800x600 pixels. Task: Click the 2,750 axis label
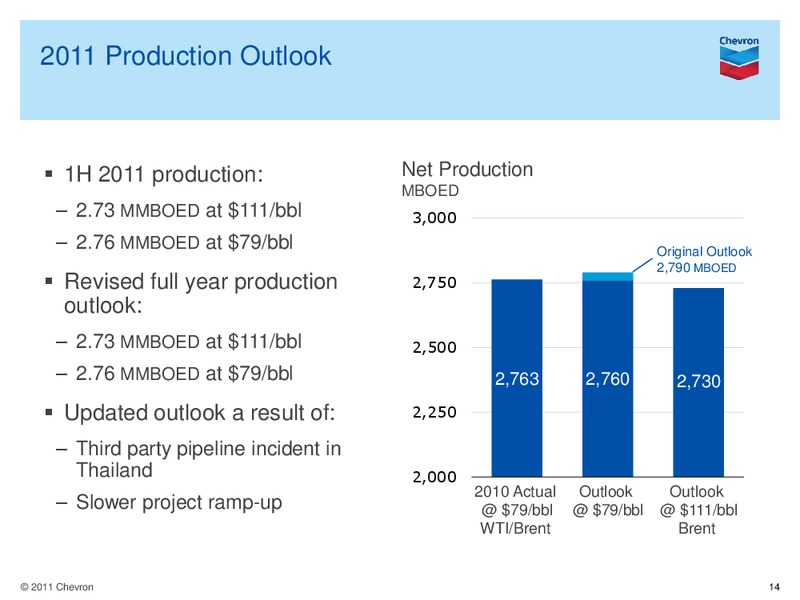pyautogui.click(x=434, y=283)
